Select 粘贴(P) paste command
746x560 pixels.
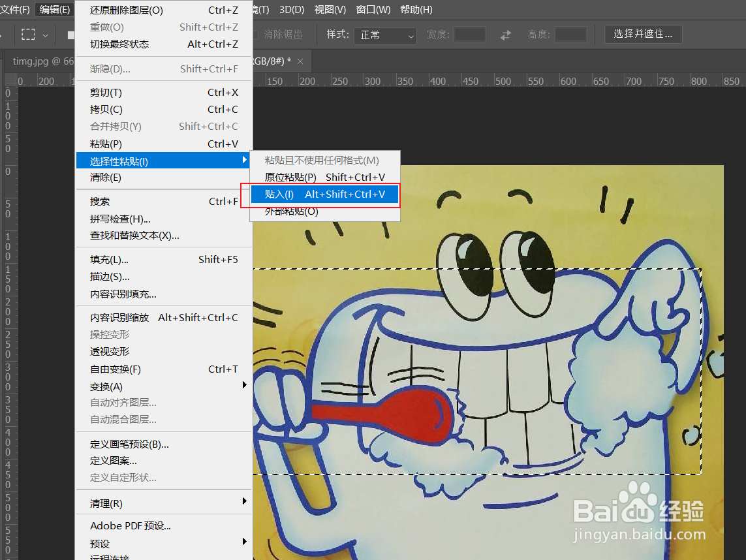pyautogui.click(x=164, y=144)
